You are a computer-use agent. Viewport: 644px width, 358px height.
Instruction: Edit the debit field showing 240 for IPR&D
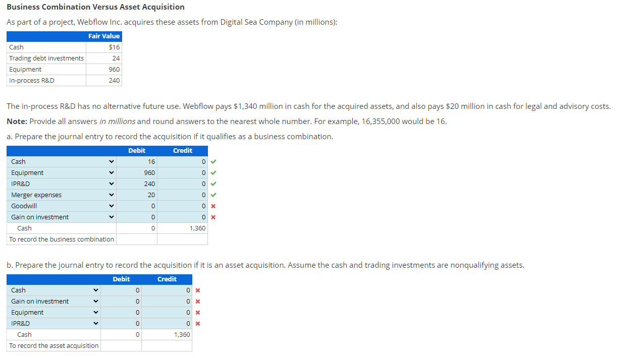point(137,184)
